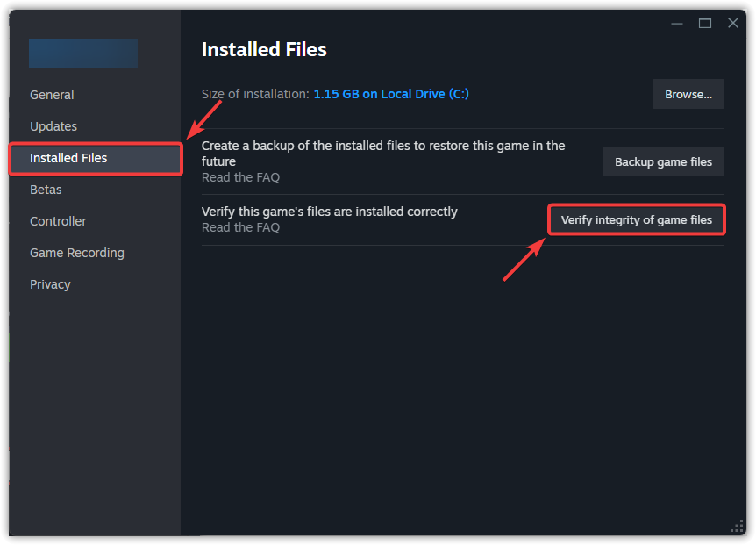The width and height of the screenshot is (756, 545).
Task: Click the 'Verify this game's files' description
Action: click(330, 212)
